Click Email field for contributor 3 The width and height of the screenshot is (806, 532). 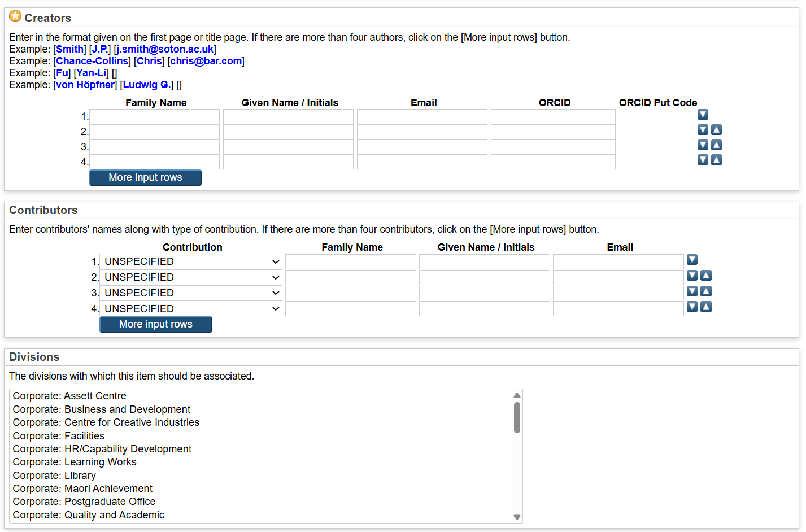click(x=618, y=293)
